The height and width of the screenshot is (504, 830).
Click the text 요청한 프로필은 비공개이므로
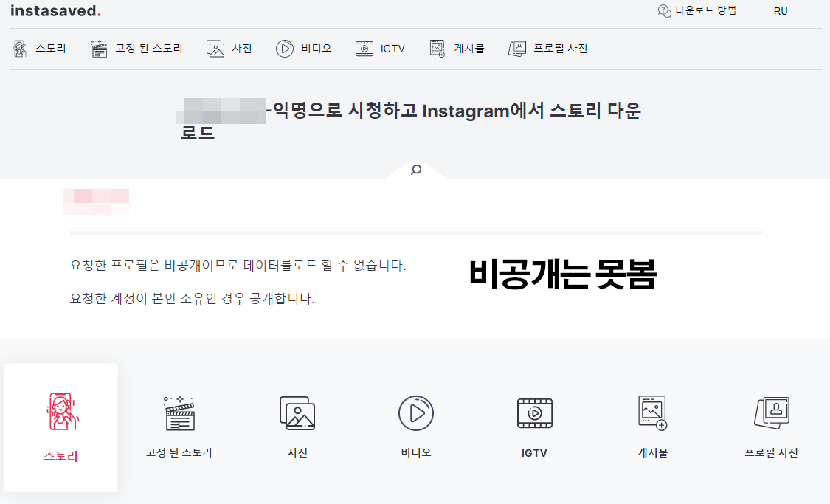point(155,265)
